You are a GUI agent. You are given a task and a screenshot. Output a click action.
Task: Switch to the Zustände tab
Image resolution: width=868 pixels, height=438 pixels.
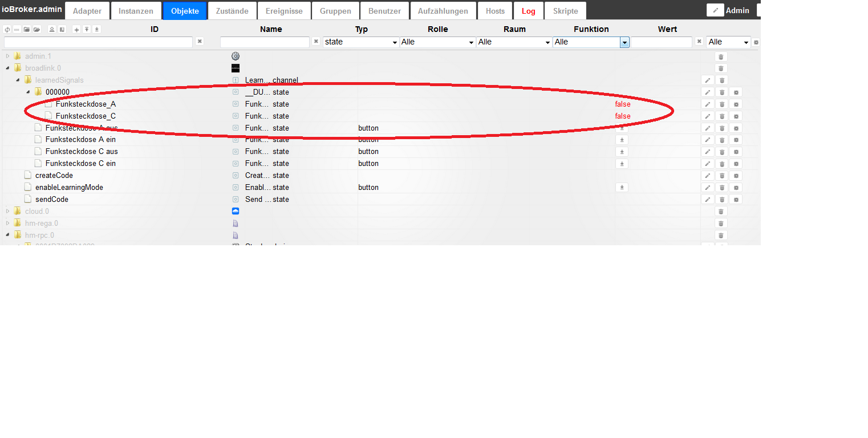232,11
